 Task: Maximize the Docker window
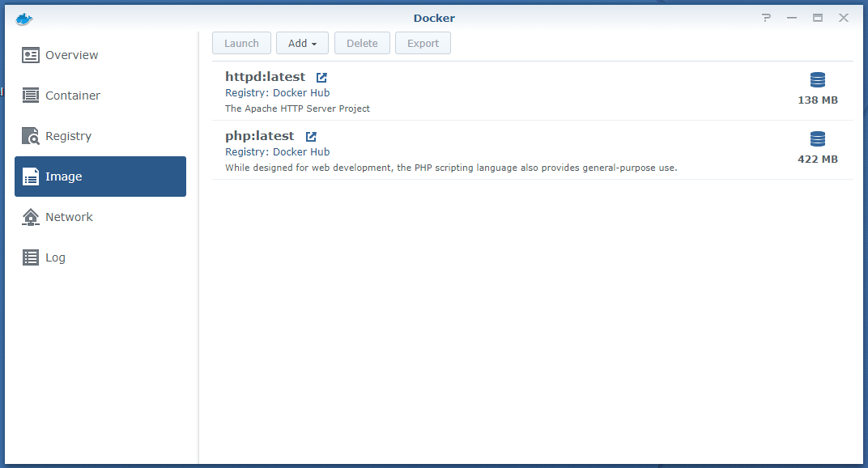818,18
